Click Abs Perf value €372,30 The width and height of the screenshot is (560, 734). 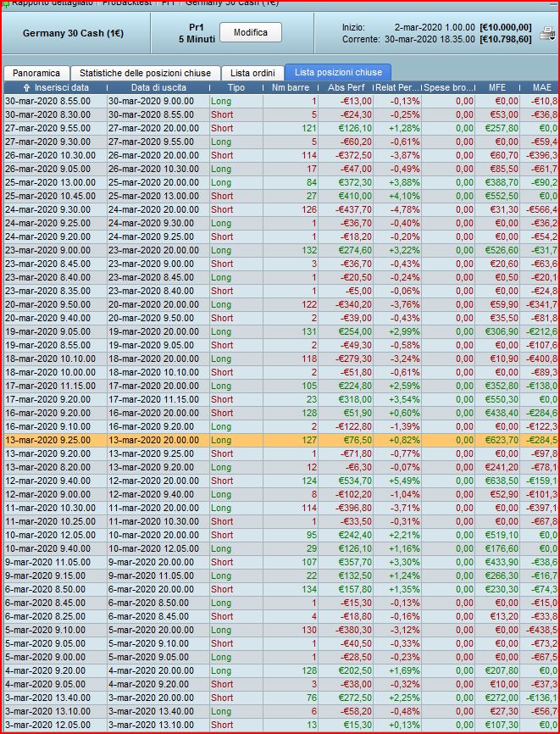point(355,182)
